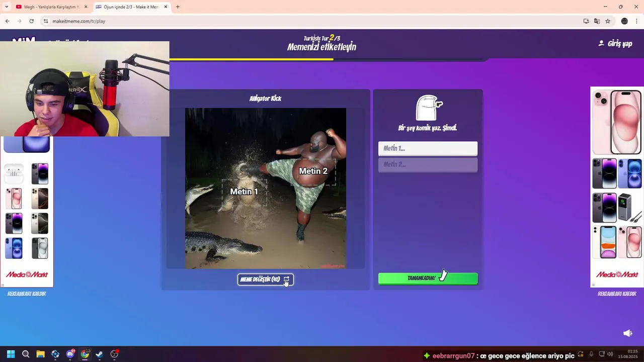Click the volume tray icon
644x362 pixels.
click(610, 354)
